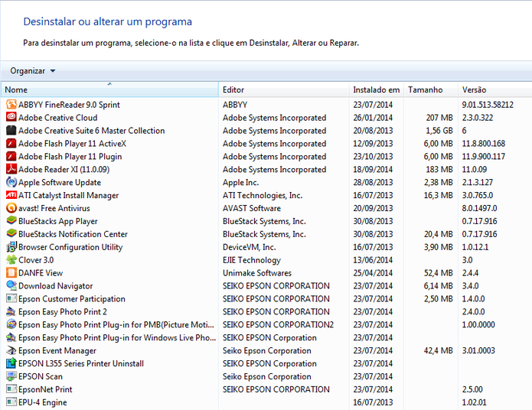The image size is (532, 410).
Task: Select the Adobe Reader XI (11.0.09) name
Action: coord(64,169)
